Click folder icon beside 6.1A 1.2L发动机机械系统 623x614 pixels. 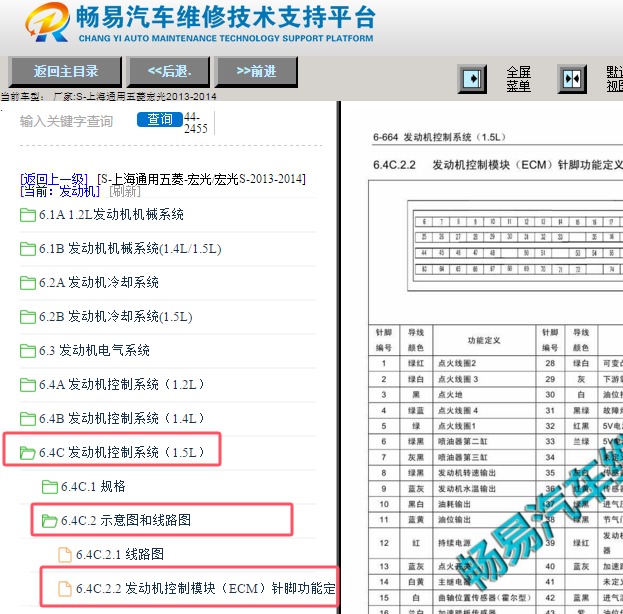coord(27,215)
